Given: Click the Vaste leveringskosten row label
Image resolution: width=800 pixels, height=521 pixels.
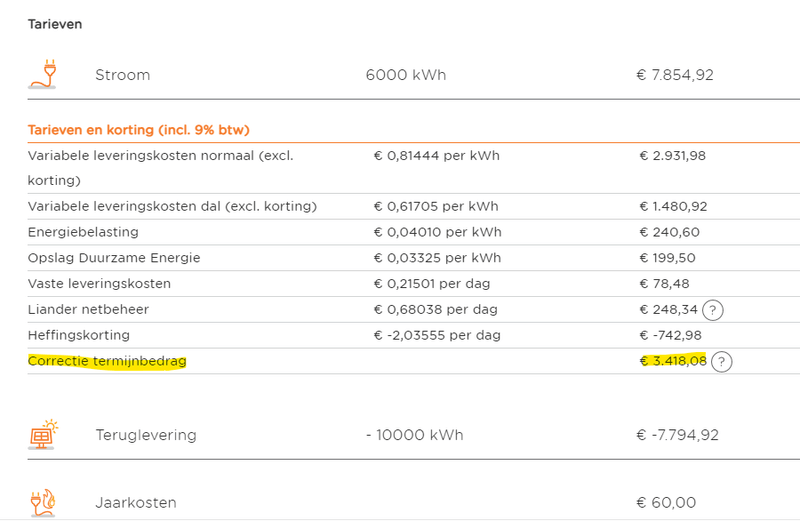Looking at the screenshot, I should click(99, 284).
